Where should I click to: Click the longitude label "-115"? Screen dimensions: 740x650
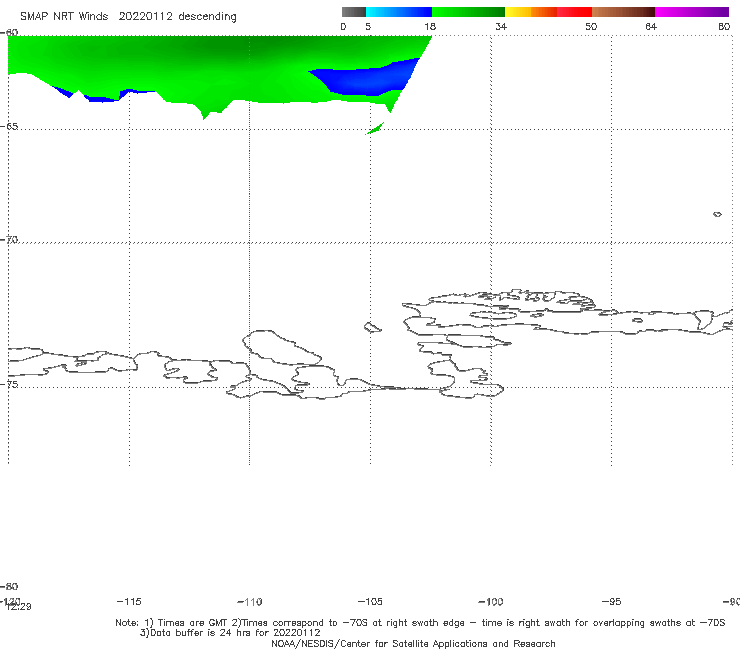tap(129, 602)
